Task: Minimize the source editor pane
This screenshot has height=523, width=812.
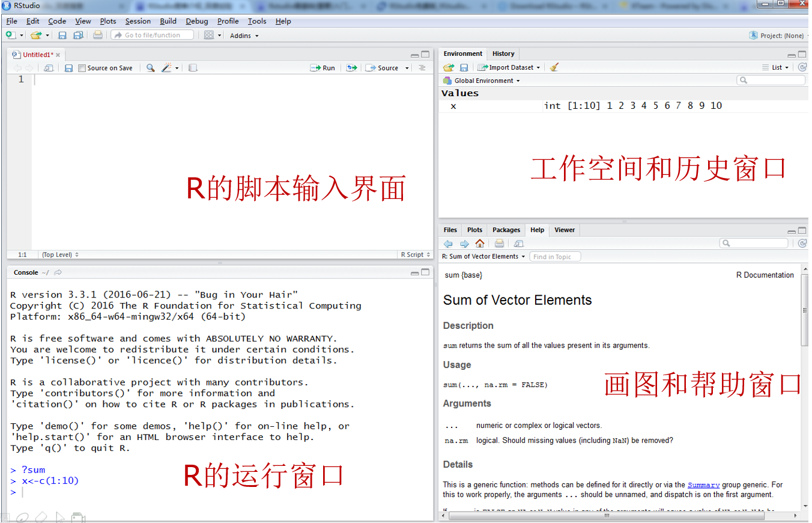Action: [415, 55]
